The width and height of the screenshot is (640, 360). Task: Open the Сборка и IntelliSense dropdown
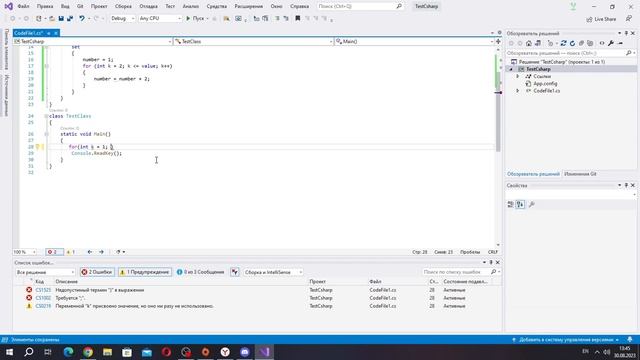(273, 272)
